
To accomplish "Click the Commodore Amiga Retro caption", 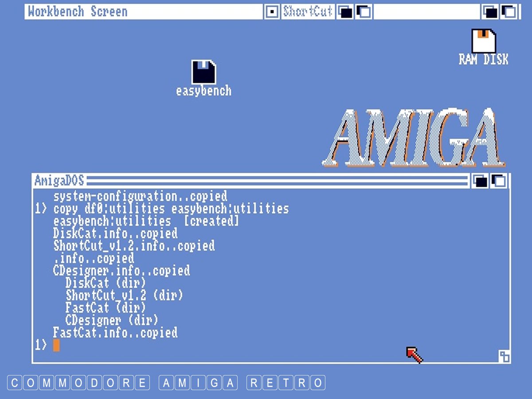I will tap(166, 383).
